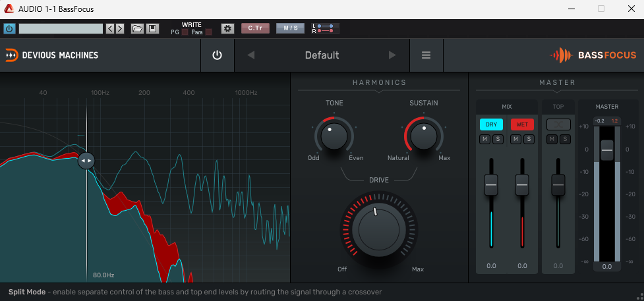Reset the -0.2 peak readout
Viewport: 644px width, 301px height.
point(600,121)
